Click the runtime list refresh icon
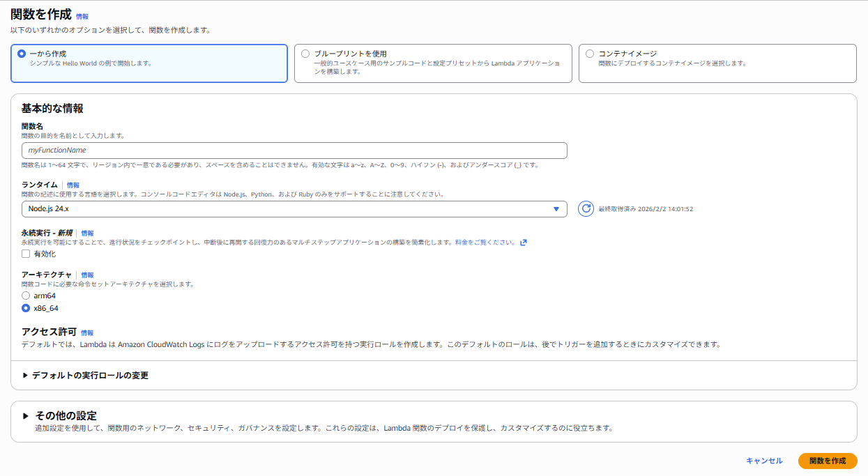 tap(586, 208)
